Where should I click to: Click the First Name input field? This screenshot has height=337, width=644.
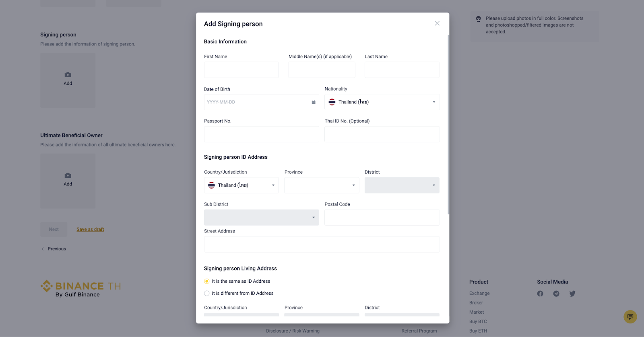[241, 70]
